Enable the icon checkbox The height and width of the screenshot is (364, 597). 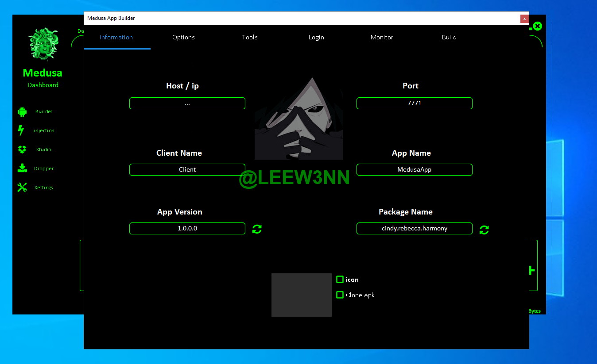[x=340, y=280]
